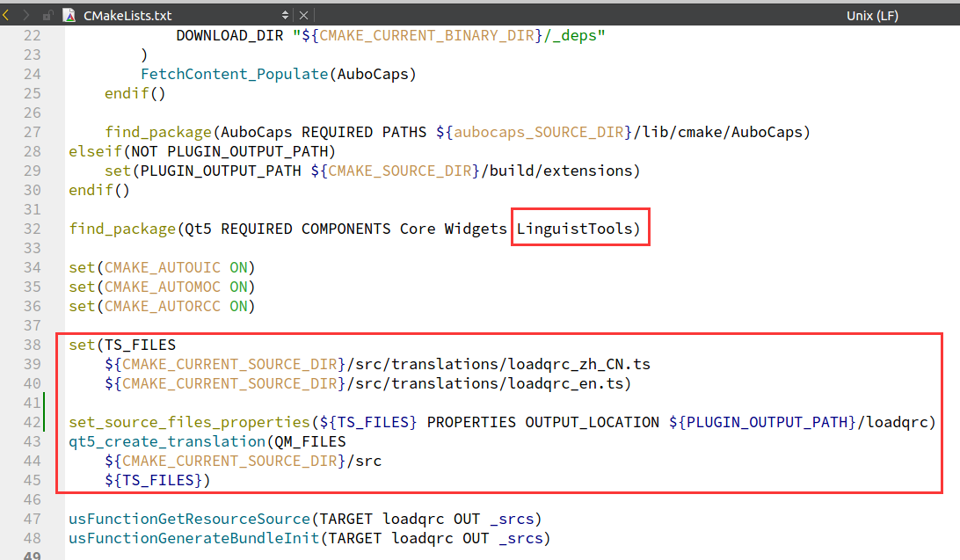This screenshot has width=960, height=560.
Task: Click the CMAKE_AUTORCC variable
Action: [x=163, y=306]
